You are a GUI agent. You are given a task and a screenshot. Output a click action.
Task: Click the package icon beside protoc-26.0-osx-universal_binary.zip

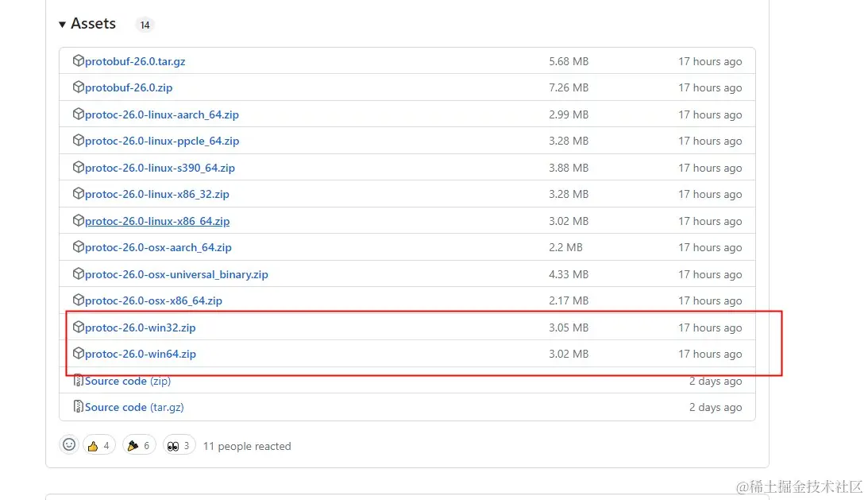click(x=79, y=273)
